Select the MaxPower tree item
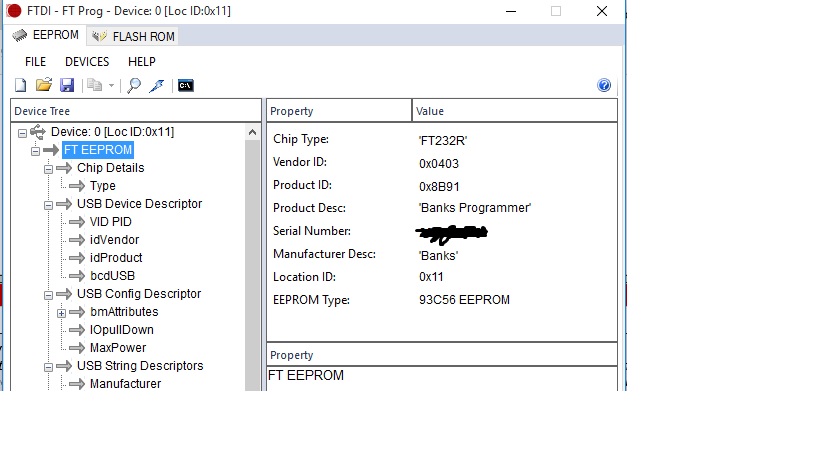Image resolution: width=819 pixels, height=460 pixels. pos(118,348)
